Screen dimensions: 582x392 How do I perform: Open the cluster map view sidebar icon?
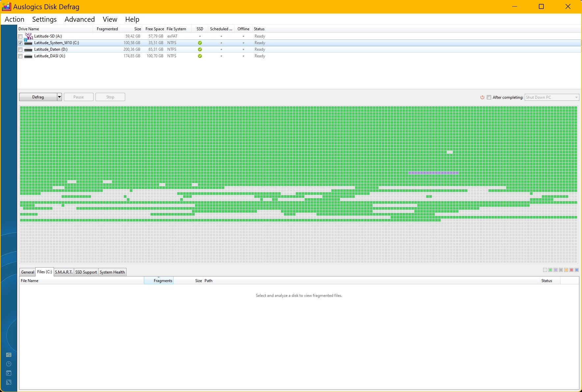point(9,355)
